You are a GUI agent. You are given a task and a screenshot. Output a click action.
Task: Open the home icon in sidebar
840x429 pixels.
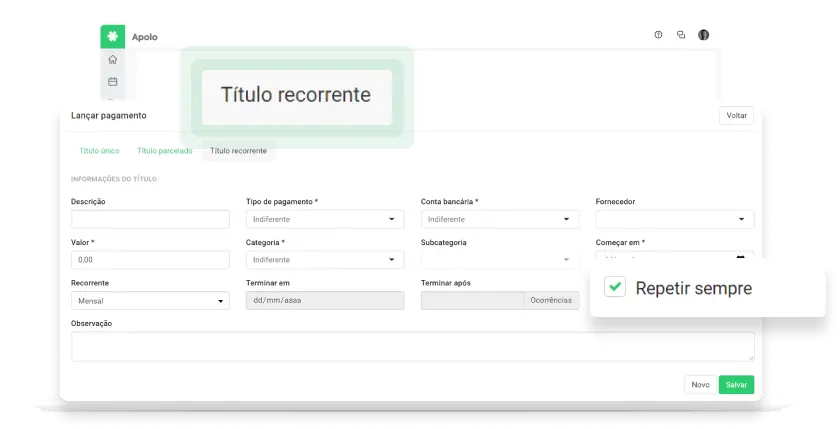112,60
